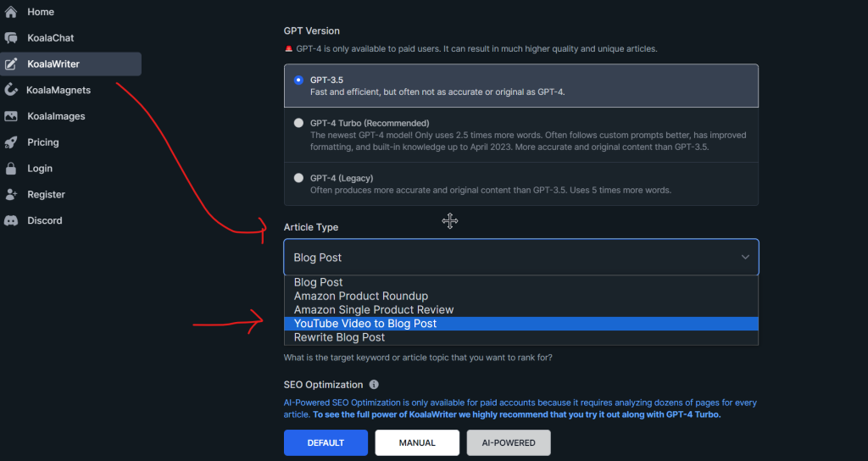Choose YouTube Video to Blog Post option
The width and height of the screenshot is (868, 461).
coord(521,324)
